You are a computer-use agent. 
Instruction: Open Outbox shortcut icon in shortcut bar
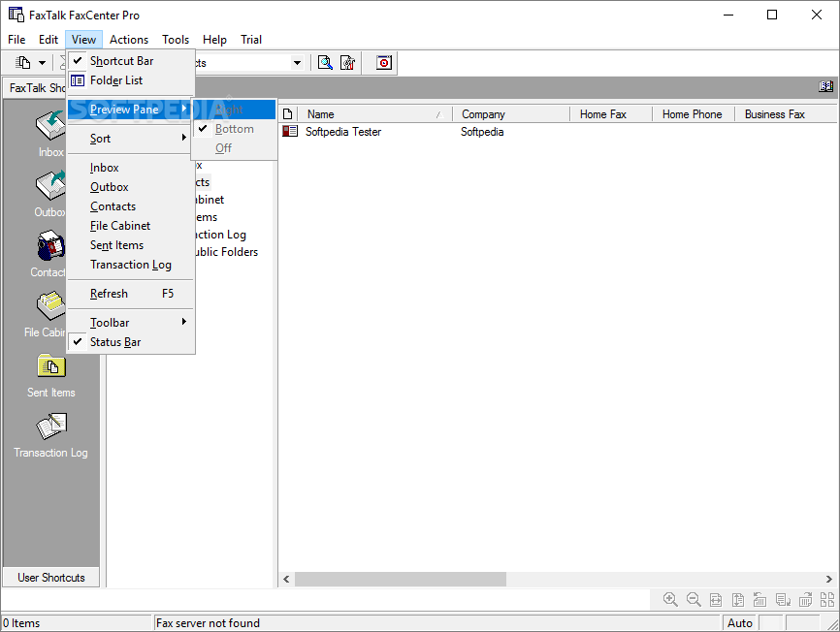[x=50, y=186]
